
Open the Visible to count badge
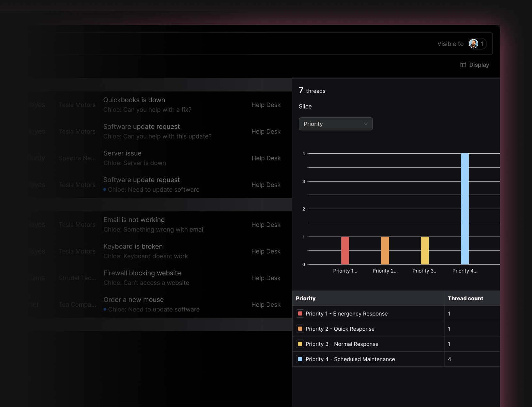pyautogui.click(x=478, y=44)
